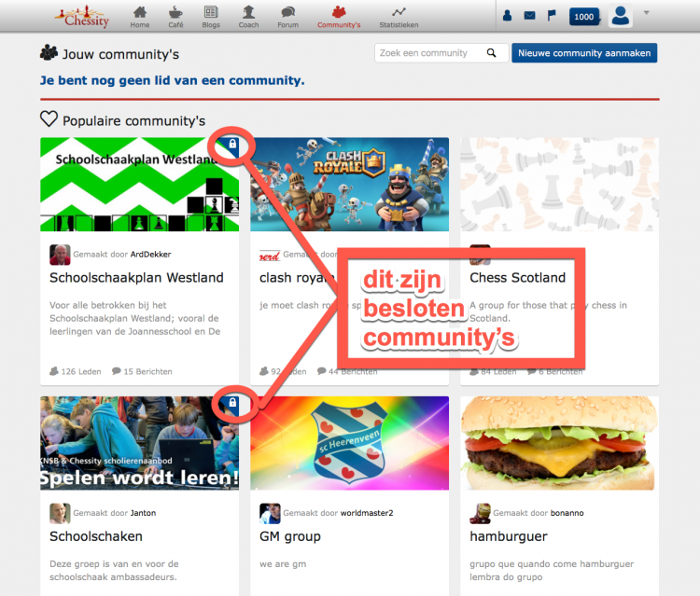Image resolution: width=700 pixels, height=596 pixels.
Task: Open bonanno profile link
Action: (x=567, y=513)
